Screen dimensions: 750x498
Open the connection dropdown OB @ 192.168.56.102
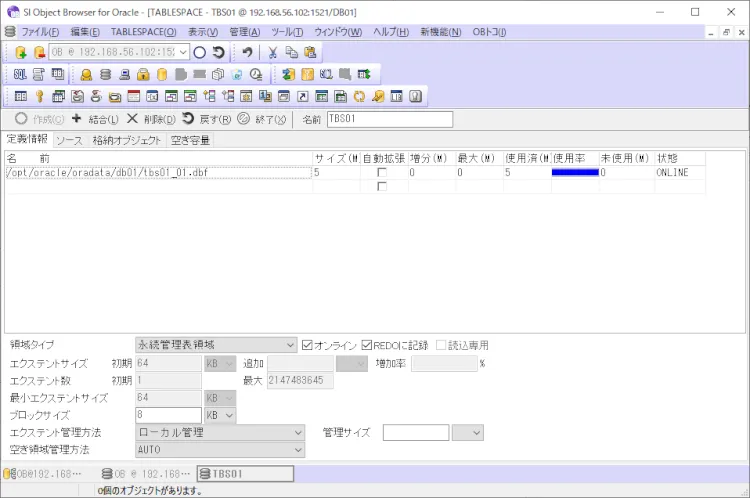click(x=183, y=52)
